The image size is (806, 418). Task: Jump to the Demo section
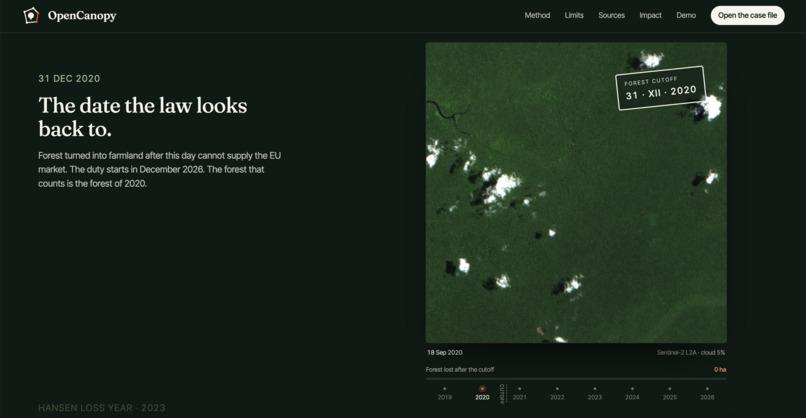[686, 15]
